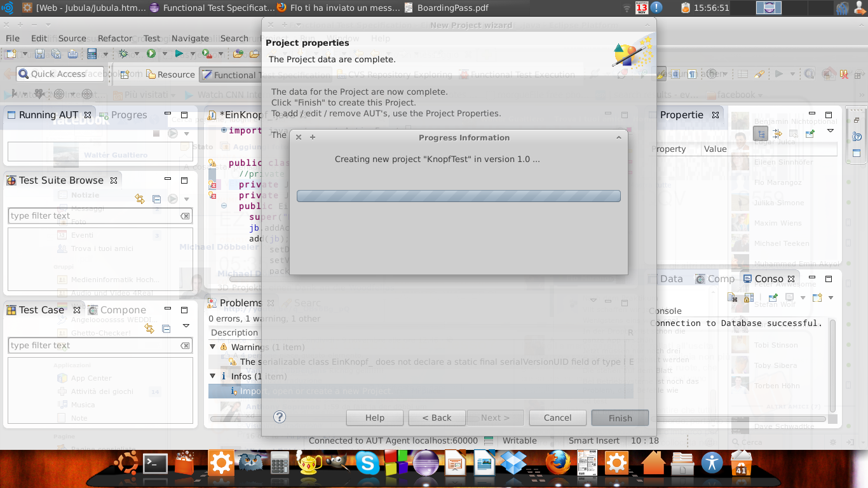Viewport: 868px width, 488px height.
Task: Expand the folded import block in editor
Action: [x=224, y=130]
